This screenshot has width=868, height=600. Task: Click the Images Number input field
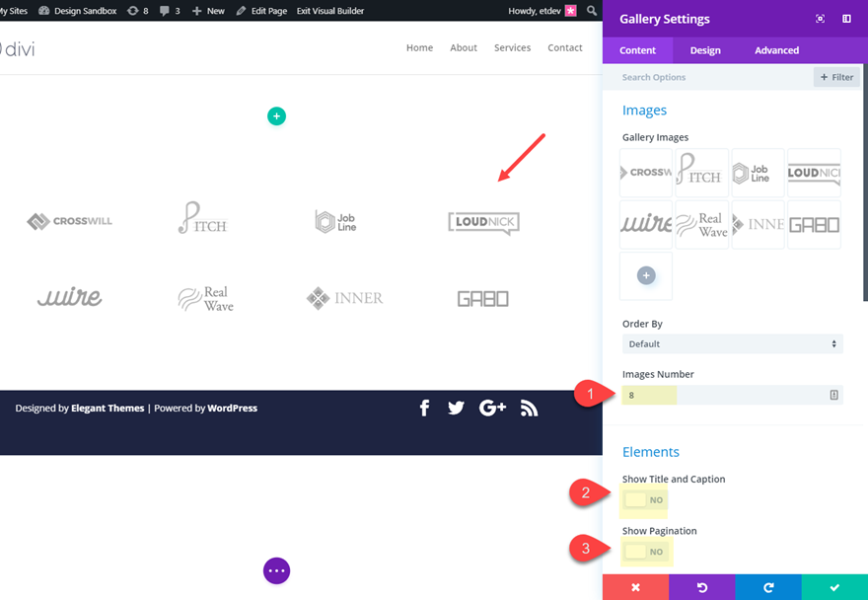coord(732,395)
